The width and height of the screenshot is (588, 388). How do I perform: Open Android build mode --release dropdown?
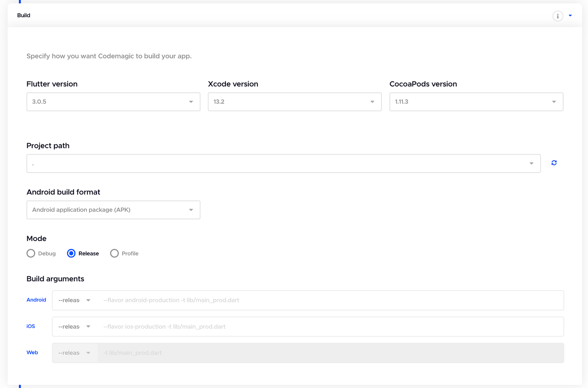click(75, 300)
